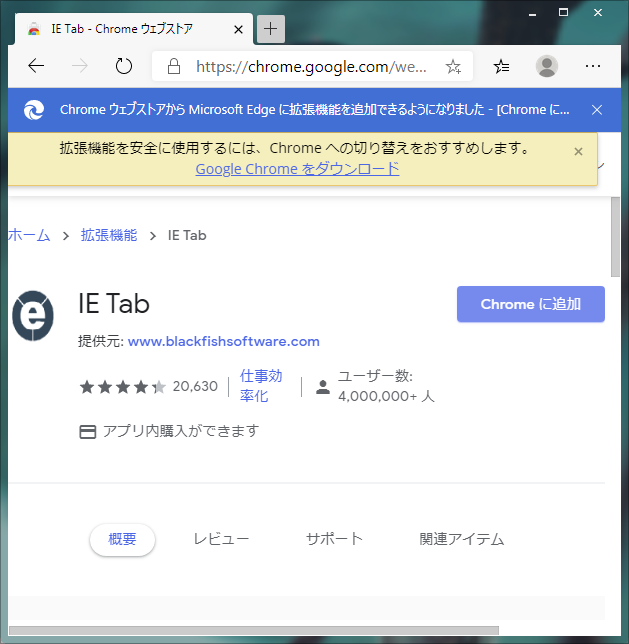Image resolution: width=629 pixels, height=644 pixels.
Task: Open the user profile avatar
Action: (x=546, y=66)
